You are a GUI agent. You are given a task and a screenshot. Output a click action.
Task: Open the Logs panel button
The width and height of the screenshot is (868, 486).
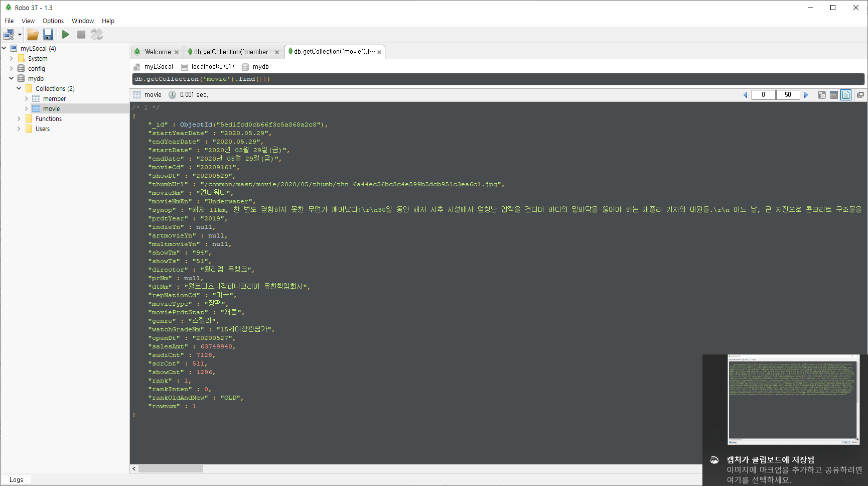[x=16, y=480]
